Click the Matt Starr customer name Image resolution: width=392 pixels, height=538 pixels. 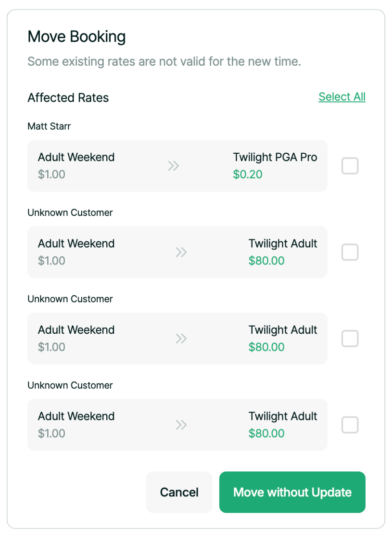(49, 126)
